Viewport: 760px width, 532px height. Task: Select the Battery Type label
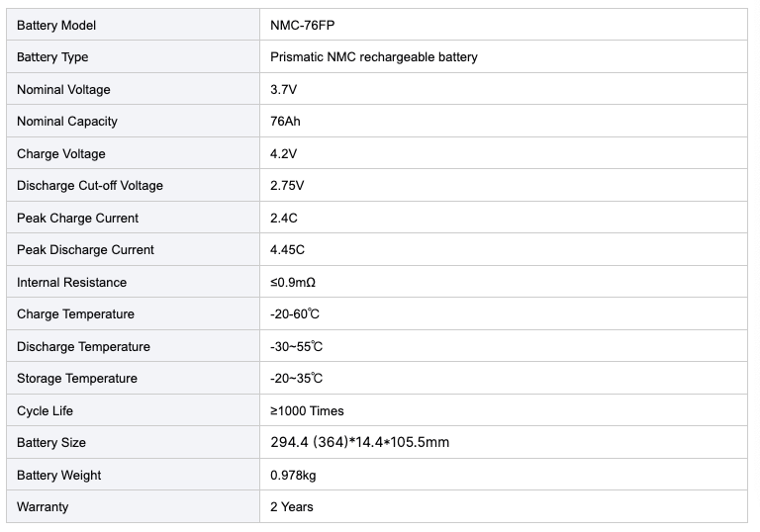(x=52, y=57)
